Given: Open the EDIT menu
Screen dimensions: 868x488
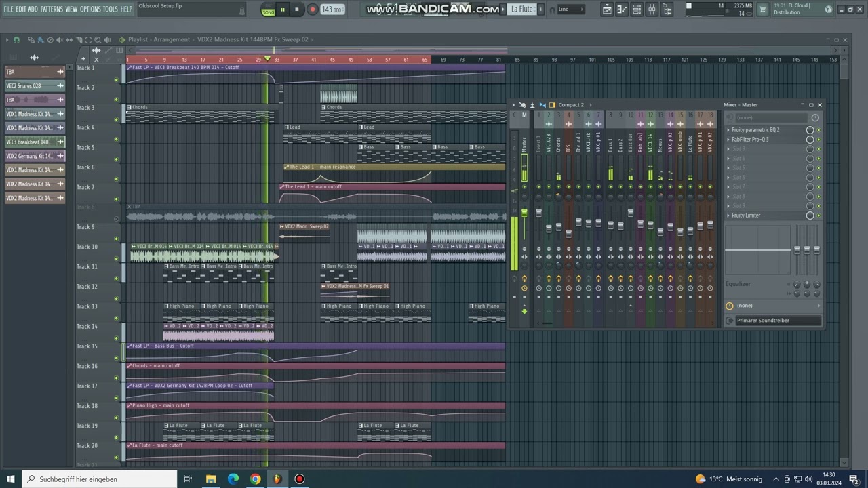Looking at the screenshot, I should click(21, 9).
